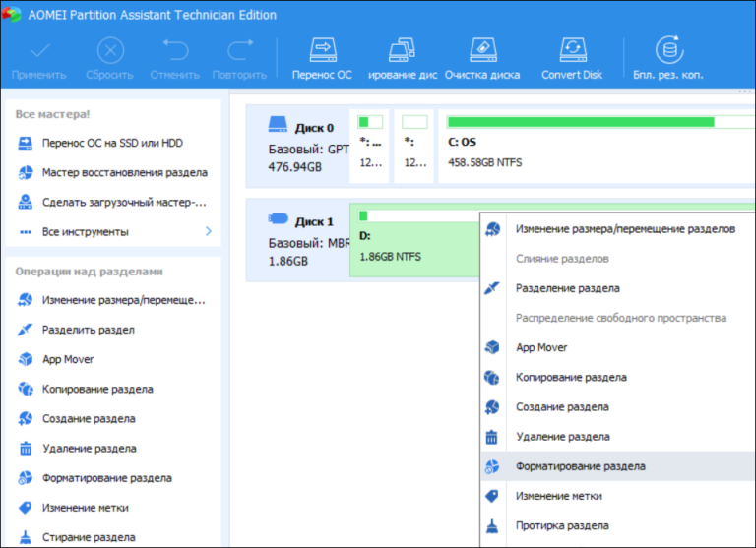Click Мастер восстановления раздела link
This screenshot has width=756, height=548.
pos(124,172)
